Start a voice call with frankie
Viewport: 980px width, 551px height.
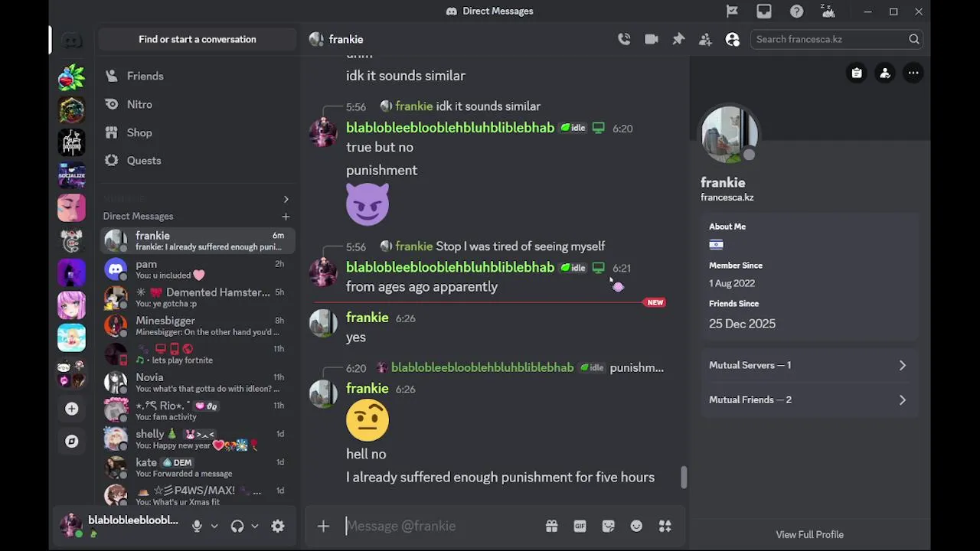coord(624,39)
